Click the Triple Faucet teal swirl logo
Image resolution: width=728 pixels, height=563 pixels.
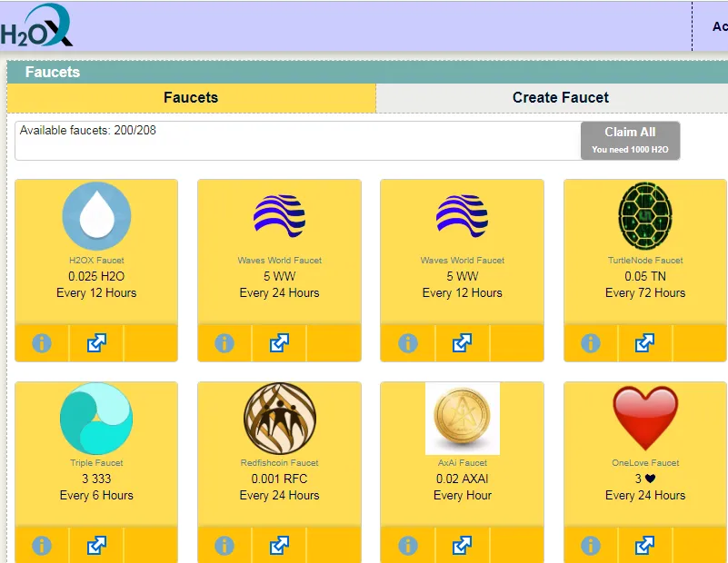(96, 419)
